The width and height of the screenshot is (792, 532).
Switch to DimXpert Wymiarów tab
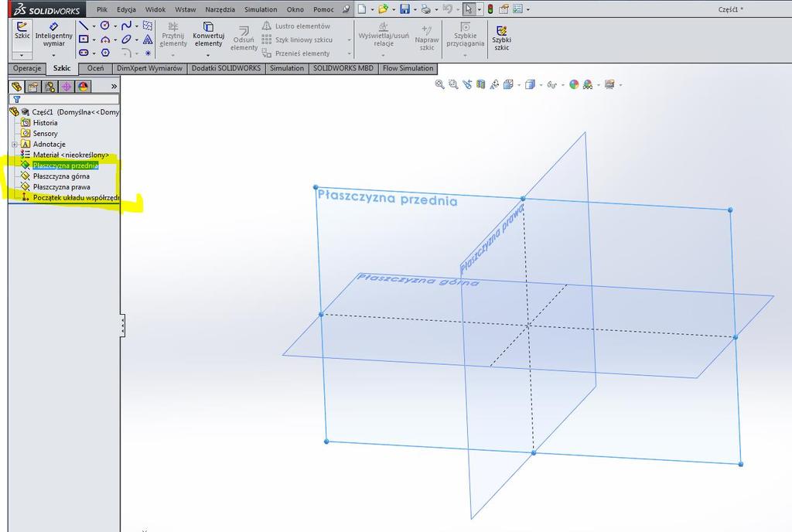149,69
